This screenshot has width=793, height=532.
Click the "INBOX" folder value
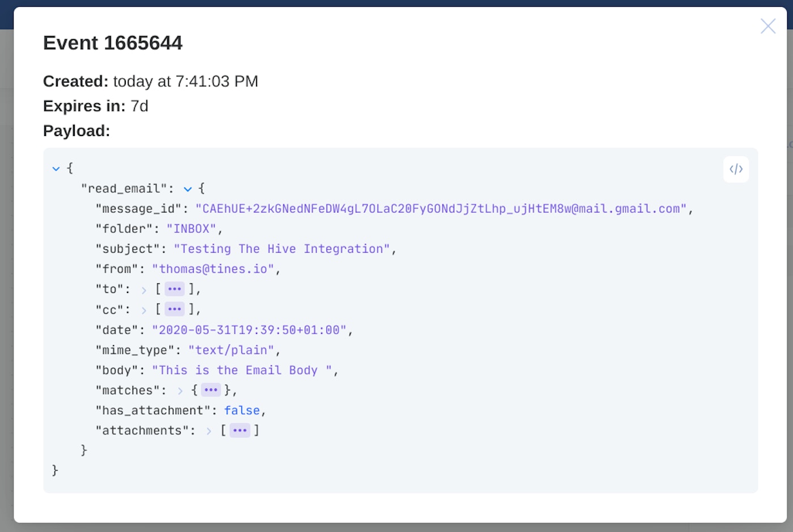[191, 229]
